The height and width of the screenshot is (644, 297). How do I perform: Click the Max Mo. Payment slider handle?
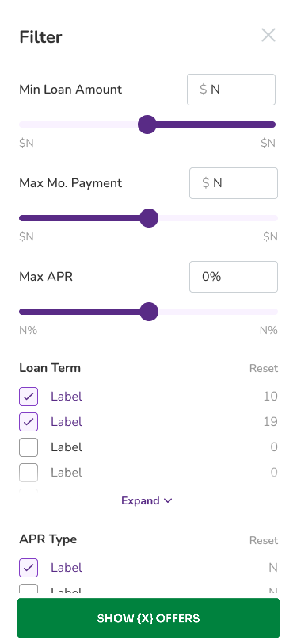tap(149, 218)
